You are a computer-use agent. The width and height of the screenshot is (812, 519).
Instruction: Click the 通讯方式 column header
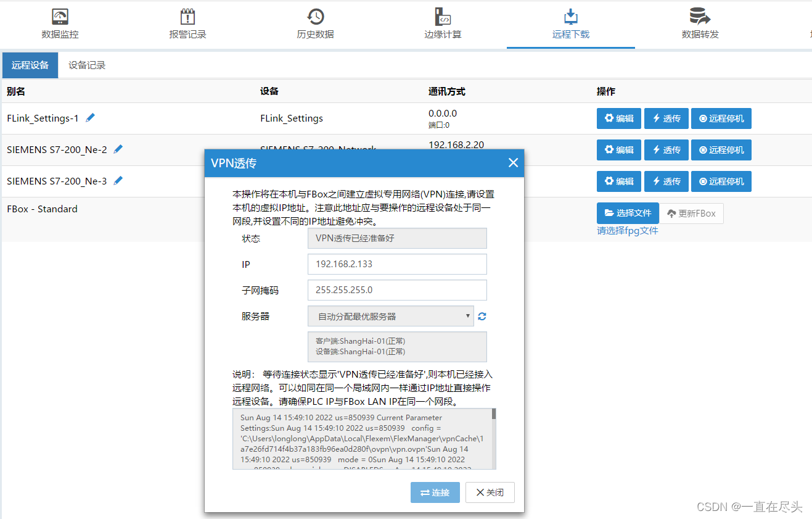447,91
